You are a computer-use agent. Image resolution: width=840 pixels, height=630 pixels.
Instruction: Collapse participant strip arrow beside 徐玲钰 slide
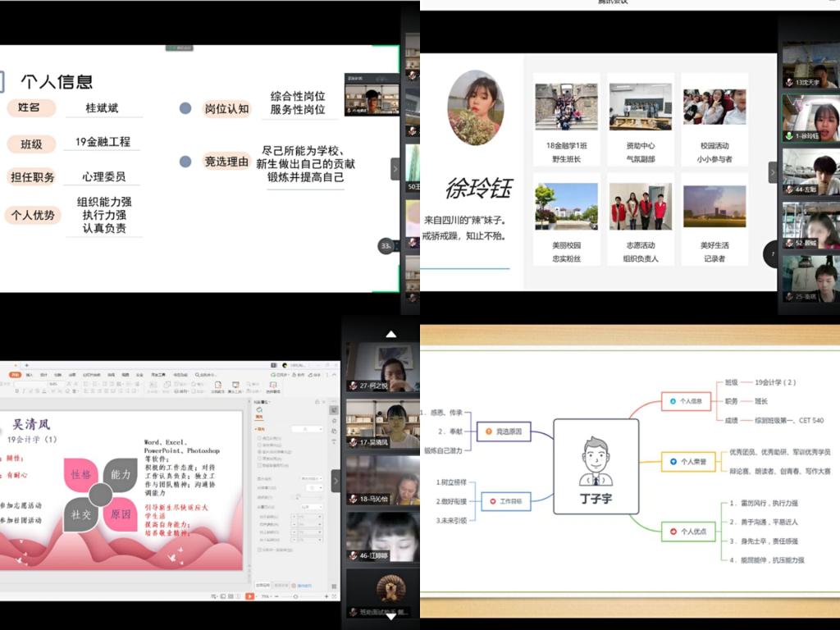coord(772,172)
